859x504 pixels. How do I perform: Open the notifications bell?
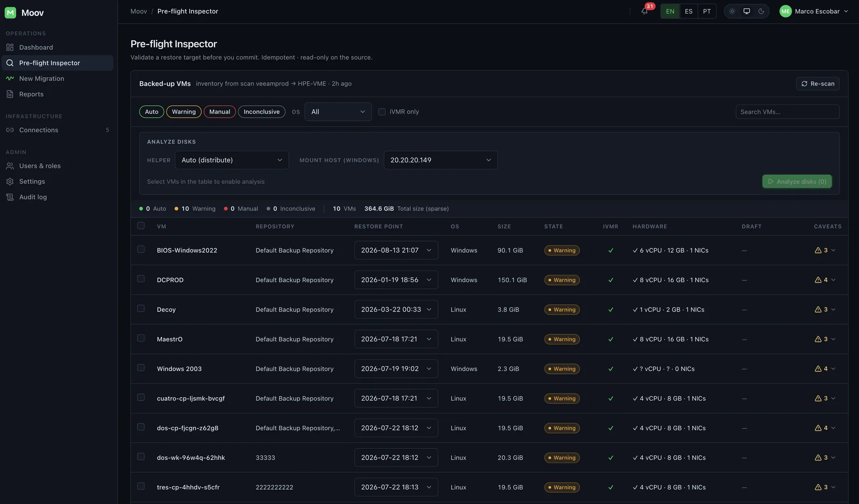[644, 11]
